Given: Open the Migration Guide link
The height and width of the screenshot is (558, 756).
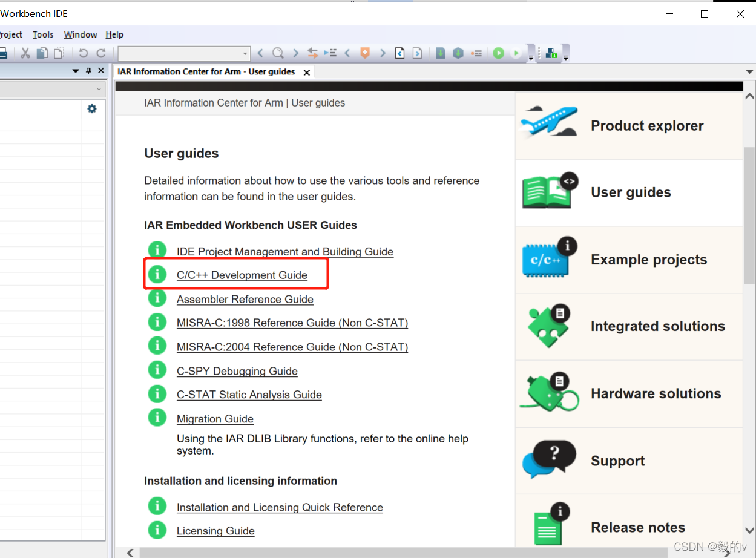Looking at the screenshot, I should pos(215,419).
